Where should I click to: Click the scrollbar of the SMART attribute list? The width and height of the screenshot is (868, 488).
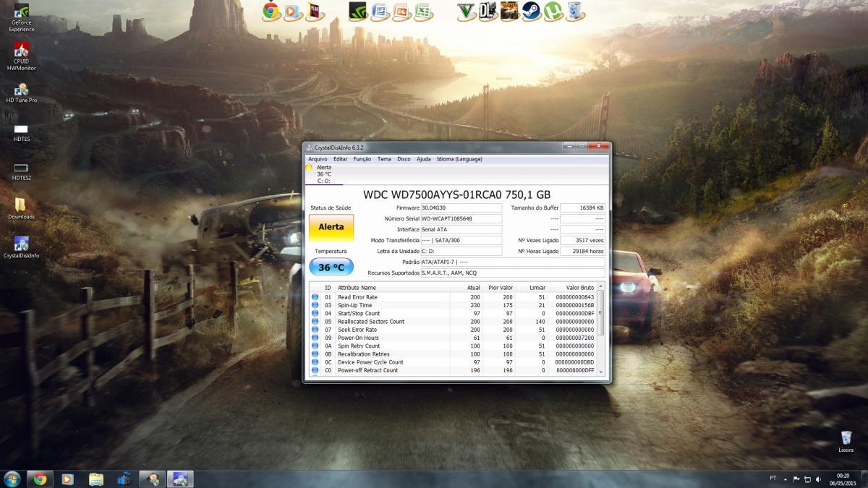click(x=600, y=329)
